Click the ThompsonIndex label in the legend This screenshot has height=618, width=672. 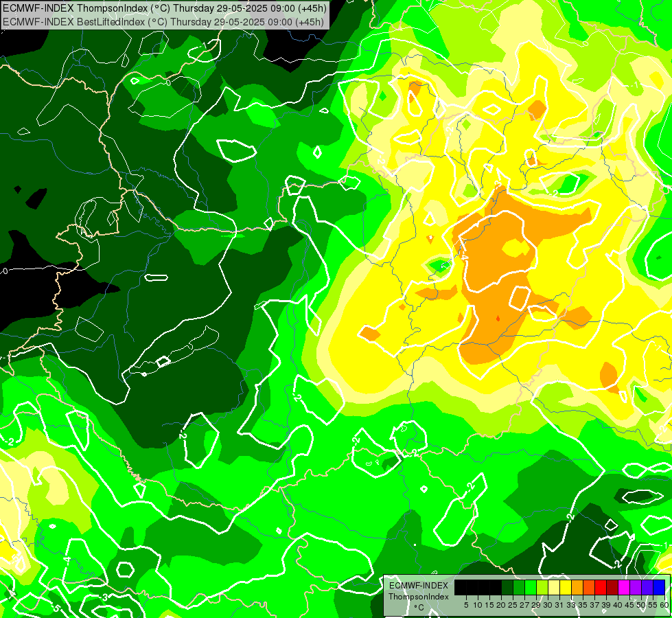coord(418,597)
